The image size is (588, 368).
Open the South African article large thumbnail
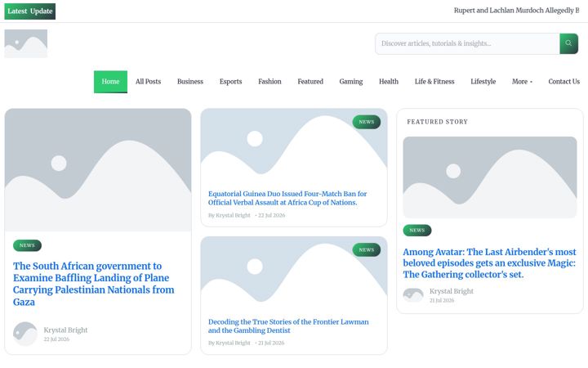98,170
